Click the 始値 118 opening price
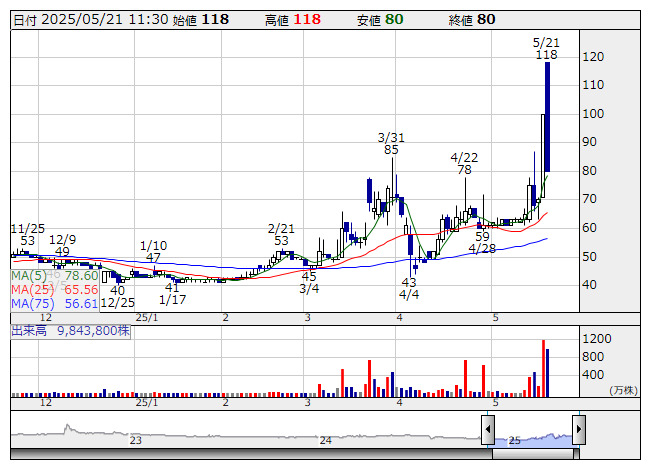Viewport: 653px width, 470px height. [x=201, y=20]
